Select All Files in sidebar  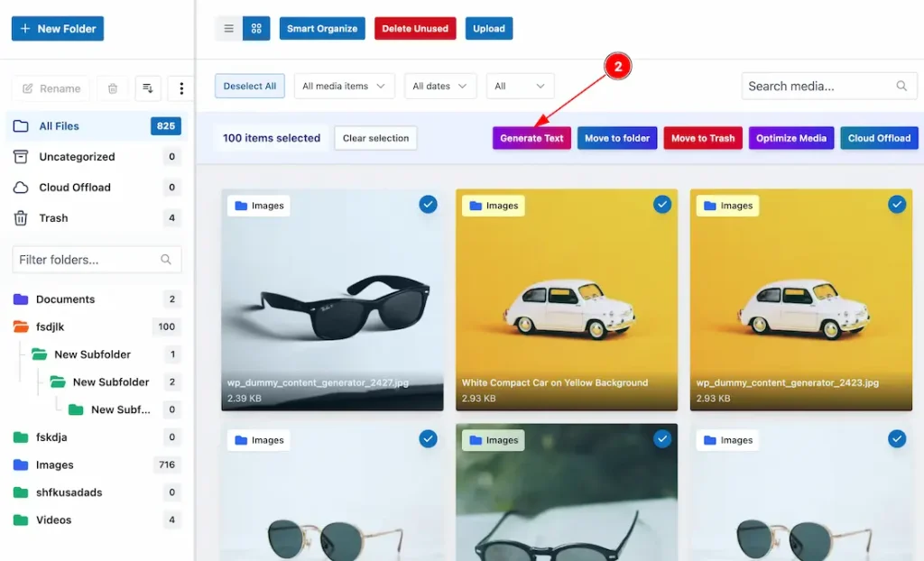point(97,126)
